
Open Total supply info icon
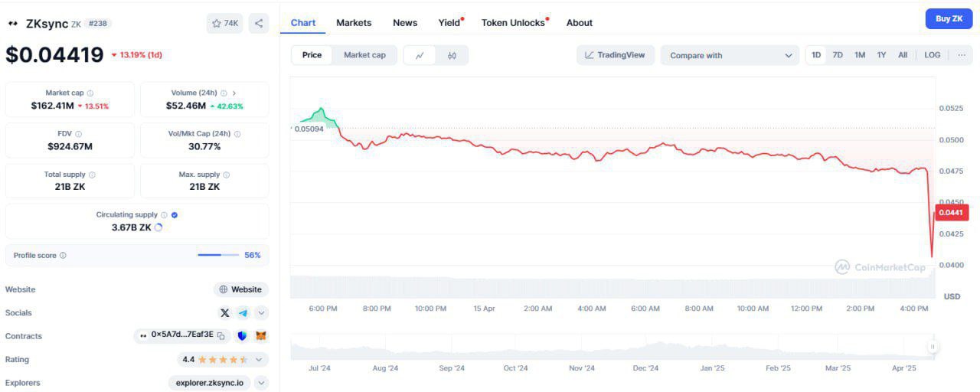pos(93,175)
